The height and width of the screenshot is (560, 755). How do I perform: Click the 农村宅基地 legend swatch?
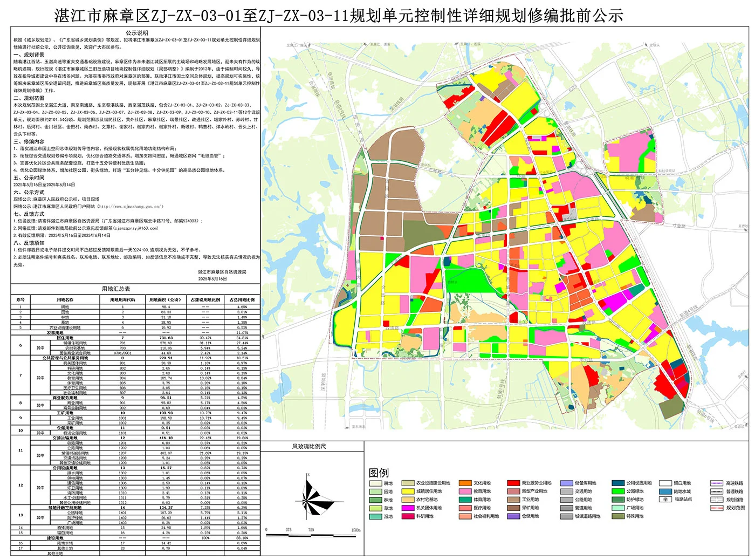[x=408, y=500]
